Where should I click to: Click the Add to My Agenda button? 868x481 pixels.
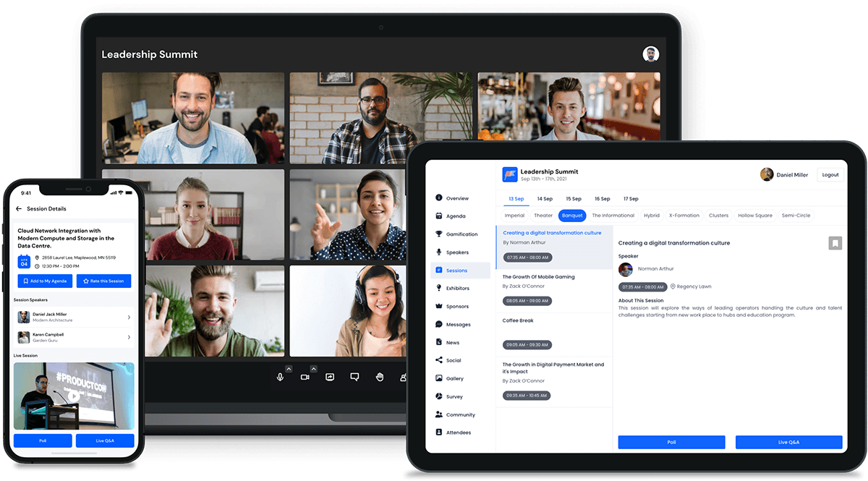(45, 281)
